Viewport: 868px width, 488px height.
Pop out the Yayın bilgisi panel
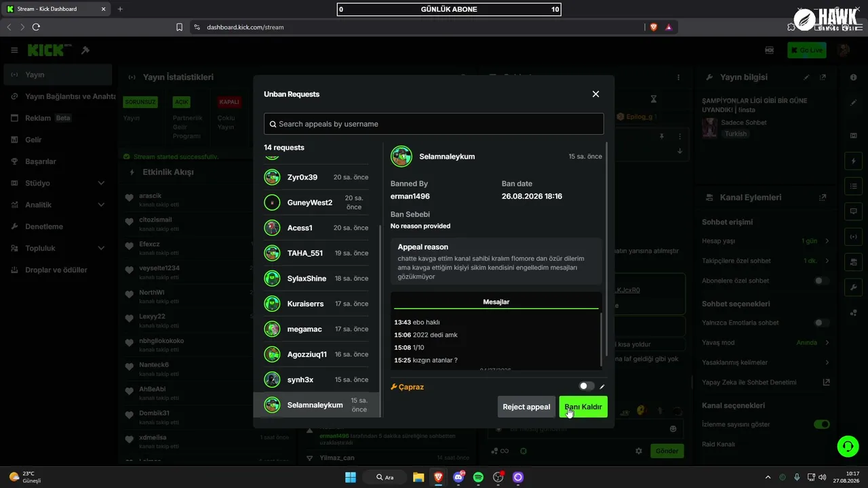[823, 77]
